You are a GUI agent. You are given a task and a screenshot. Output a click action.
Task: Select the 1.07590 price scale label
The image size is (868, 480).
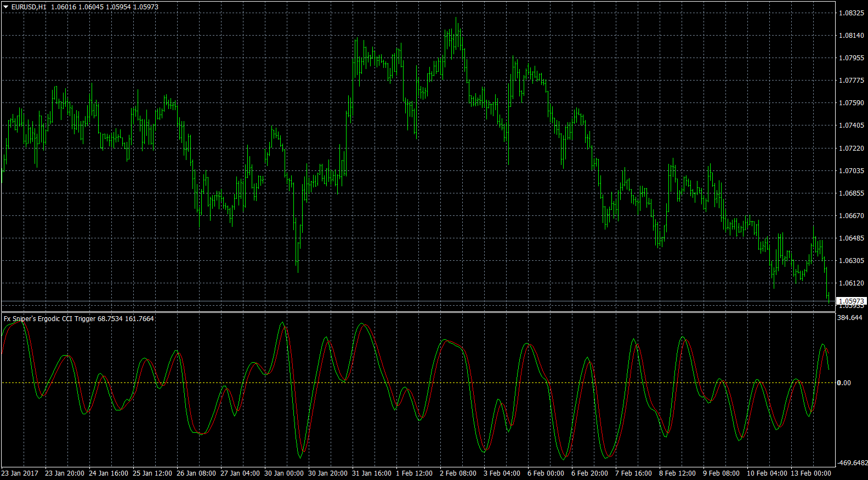point(852,103)
